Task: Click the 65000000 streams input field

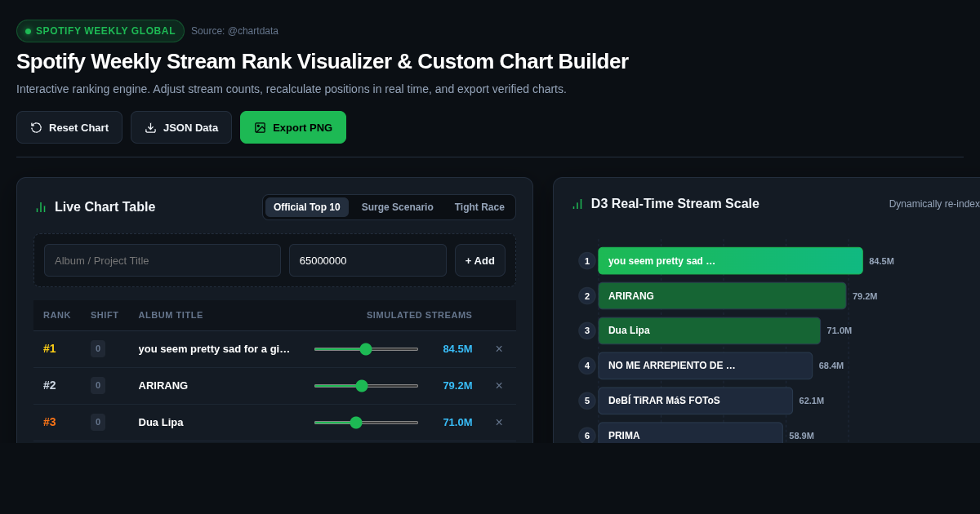Action: (367, 260)
